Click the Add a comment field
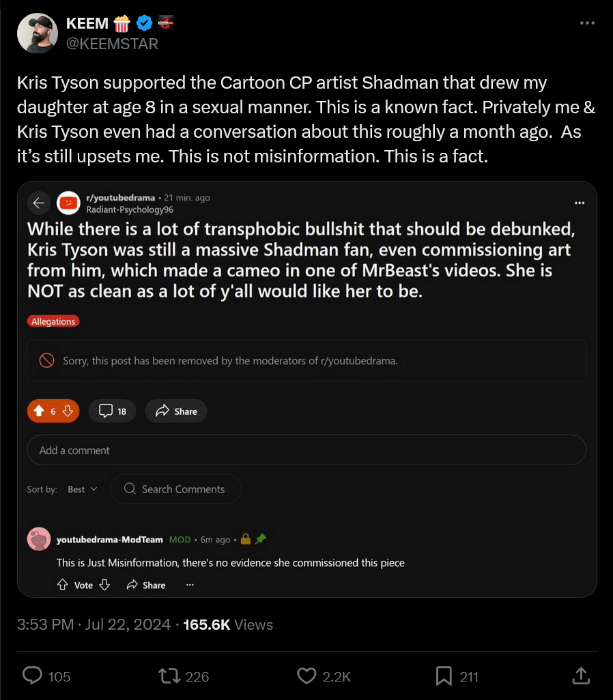 [306, 450]
